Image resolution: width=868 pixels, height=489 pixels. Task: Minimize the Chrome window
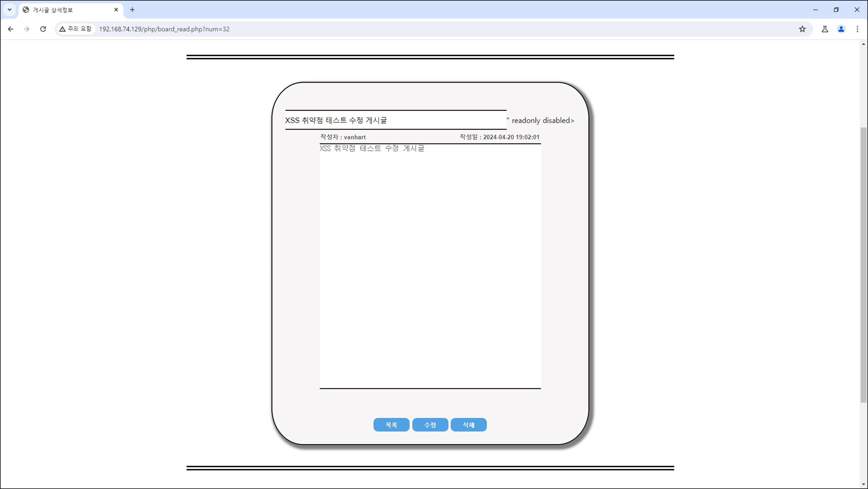point(815,10)
